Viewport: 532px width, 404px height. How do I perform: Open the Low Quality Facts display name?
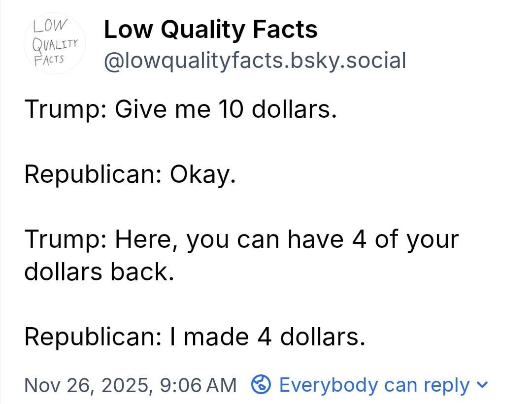[211, 30]
